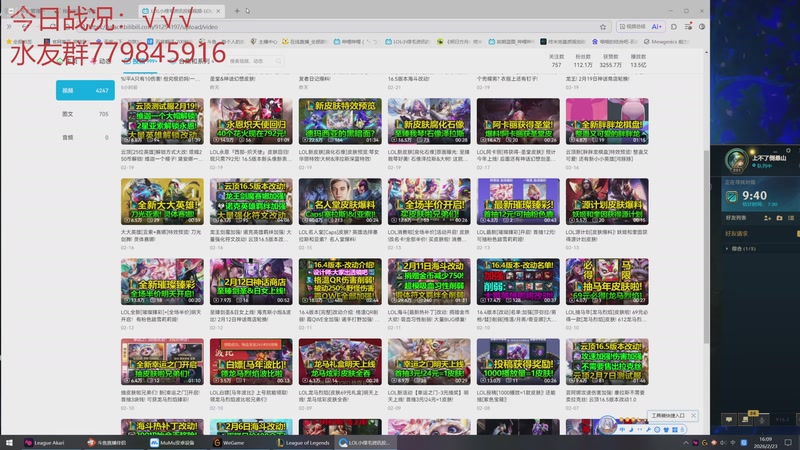Open the 全新胖胖龙棋盘 video thumbnail
The height and width of the screenshot is (450, 800).
click(607, 121)
